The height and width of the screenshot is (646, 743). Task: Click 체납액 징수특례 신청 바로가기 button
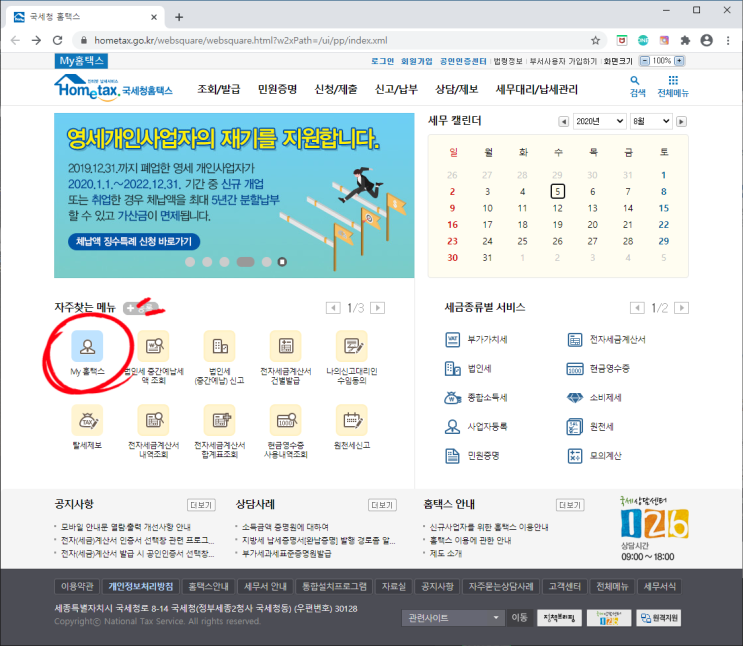pos(134,241)
